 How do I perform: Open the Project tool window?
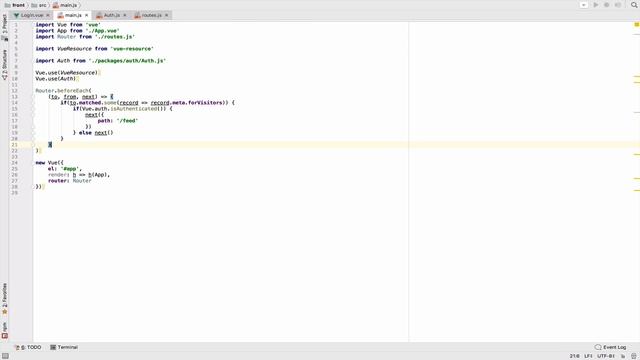click(x=4, y=27)
